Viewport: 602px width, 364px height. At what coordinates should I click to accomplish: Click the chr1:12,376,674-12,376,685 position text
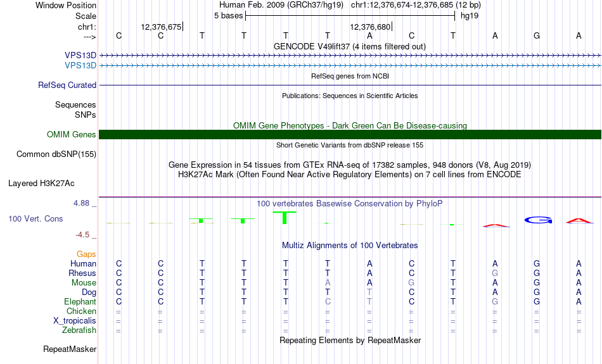click(x=416, y=5)
